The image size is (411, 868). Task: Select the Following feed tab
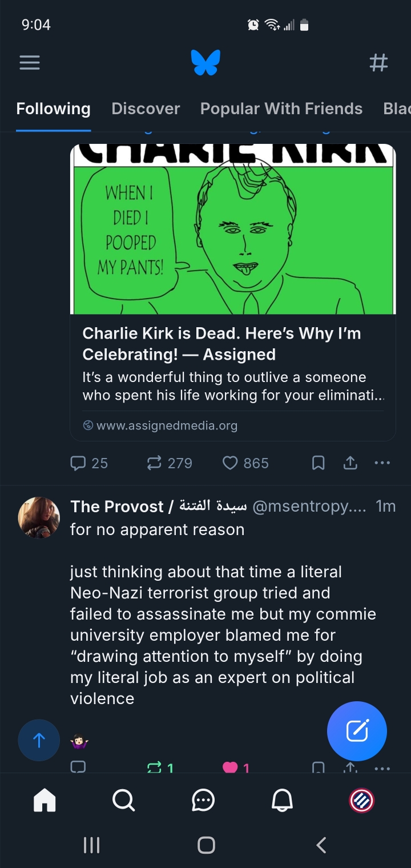coord(53,108)
